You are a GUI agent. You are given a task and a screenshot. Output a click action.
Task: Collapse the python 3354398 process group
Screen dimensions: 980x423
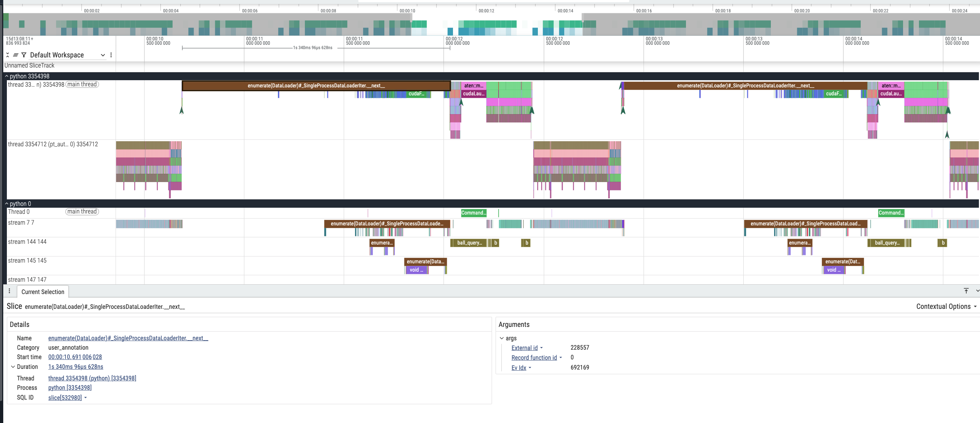[7, 77]
